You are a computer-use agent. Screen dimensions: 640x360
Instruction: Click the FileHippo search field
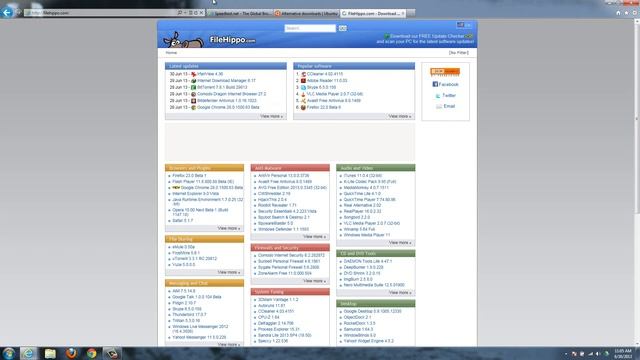coord(310,28)
